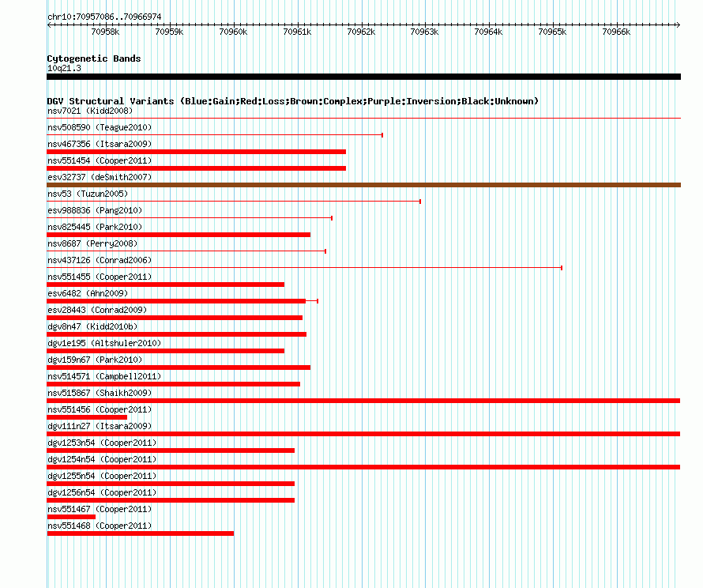The image size is (703, 588).
Task: Click the red bar under nsv551454
Action: pyautogui.click(x=197, y=168)
